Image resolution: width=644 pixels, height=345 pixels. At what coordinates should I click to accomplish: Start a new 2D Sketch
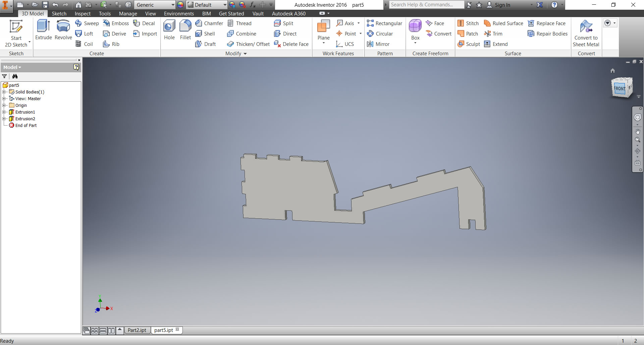click(16, 33)
